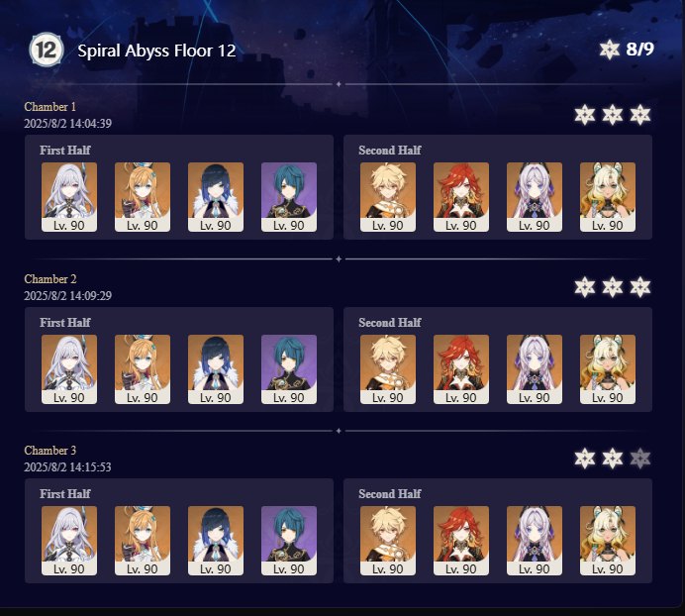The height and width of the screenshot is (616, 685).
Task: Click the floor 12 badge icon
Action: [47, 50]
